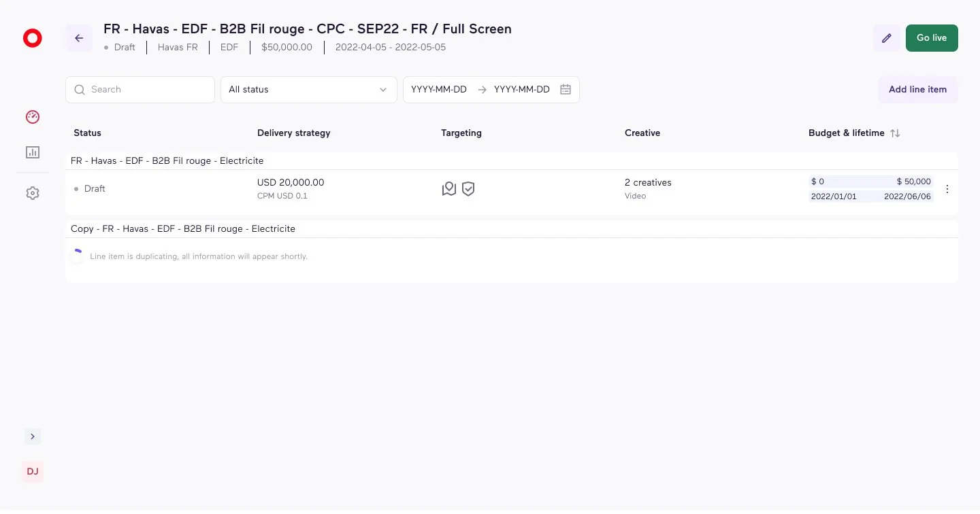Click the Targeting column header
Viewport: 980px width, 514px height.
point(461,133)
